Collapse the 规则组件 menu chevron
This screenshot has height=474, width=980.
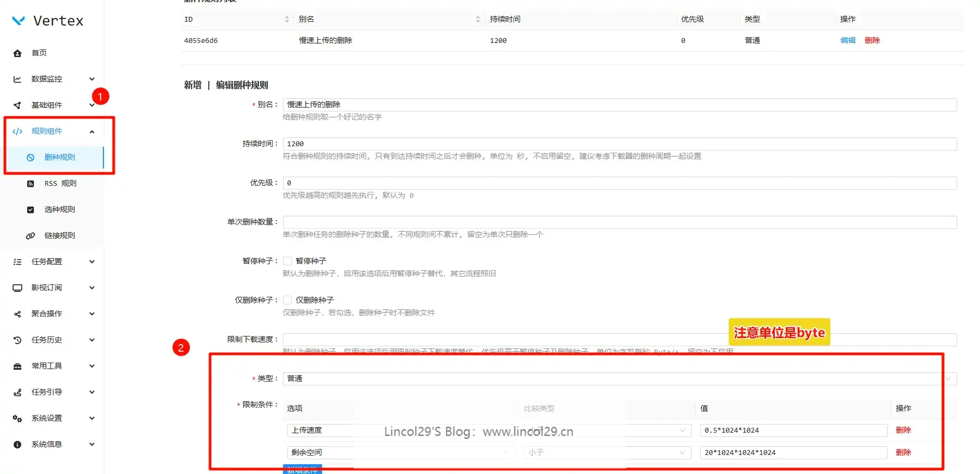92,132
